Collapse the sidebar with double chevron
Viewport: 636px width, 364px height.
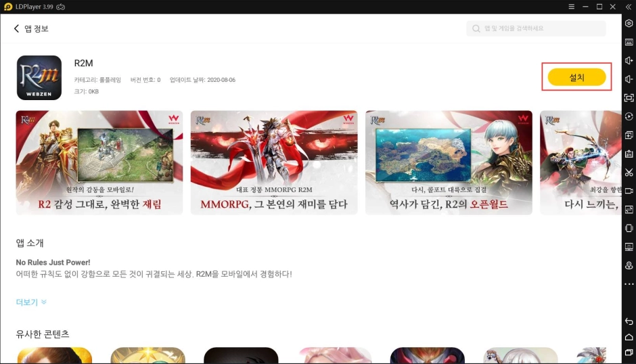(x=629, y=7)
